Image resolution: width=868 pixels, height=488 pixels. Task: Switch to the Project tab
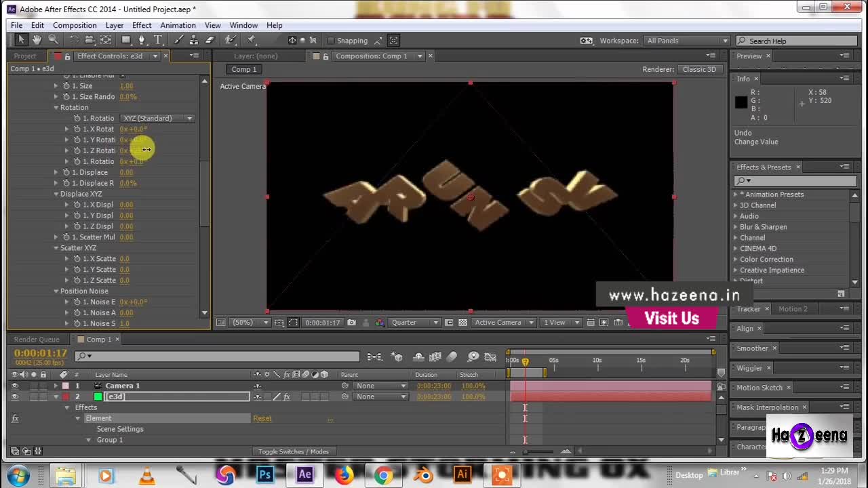tap(25, 56)
